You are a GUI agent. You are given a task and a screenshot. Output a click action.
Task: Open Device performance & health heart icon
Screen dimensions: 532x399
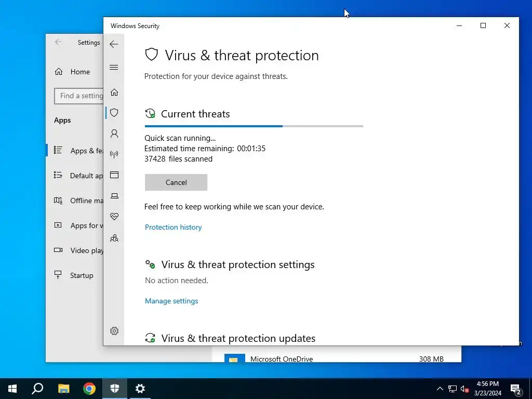point(114,217)
